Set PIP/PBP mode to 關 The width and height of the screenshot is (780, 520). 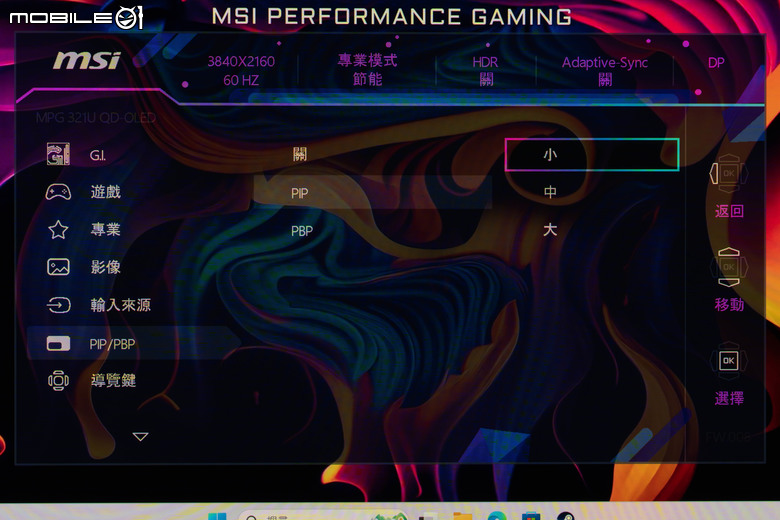click(x=299, y=154)
